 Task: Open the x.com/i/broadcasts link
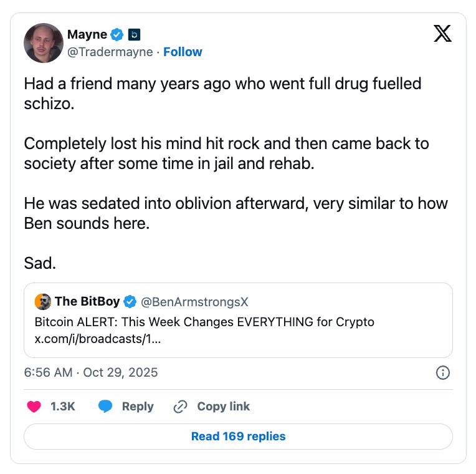coord(98,339)
